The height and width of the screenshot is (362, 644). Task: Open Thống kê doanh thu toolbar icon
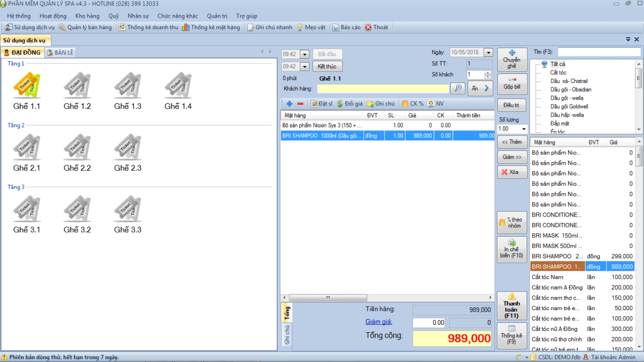122,27
